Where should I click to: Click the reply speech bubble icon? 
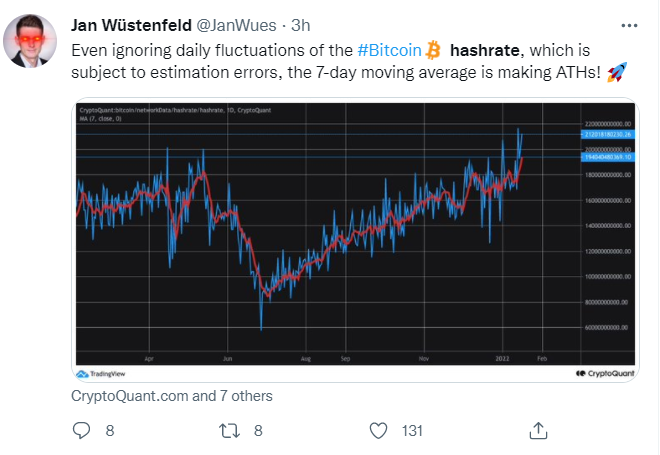point(81,431)
